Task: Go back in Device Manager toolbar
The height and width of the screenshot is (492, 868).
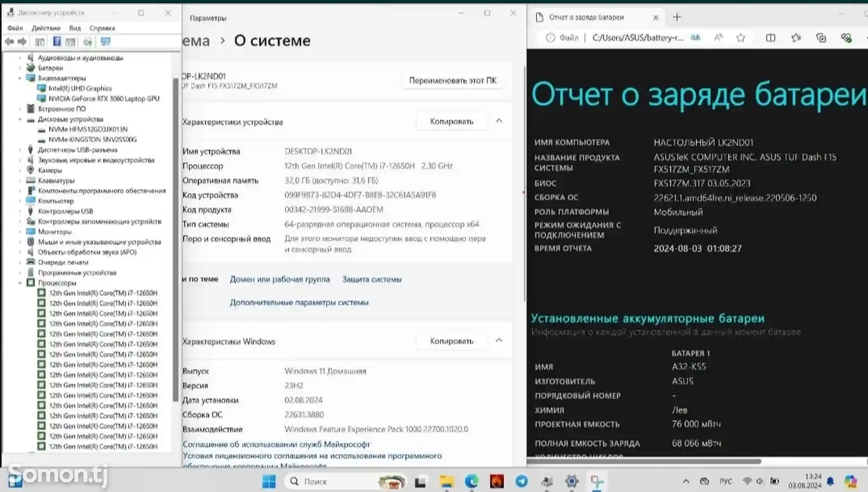Action: click(x=9, y=42)
